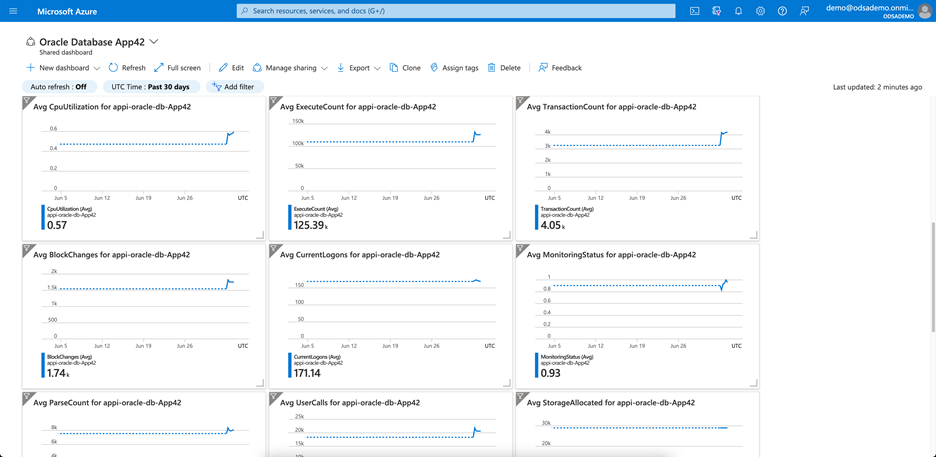The width and height of the screenshot is (936, 457).
Task: Click the blue legend bar beside CurrentLogons (Avg)
Action: 290,365
